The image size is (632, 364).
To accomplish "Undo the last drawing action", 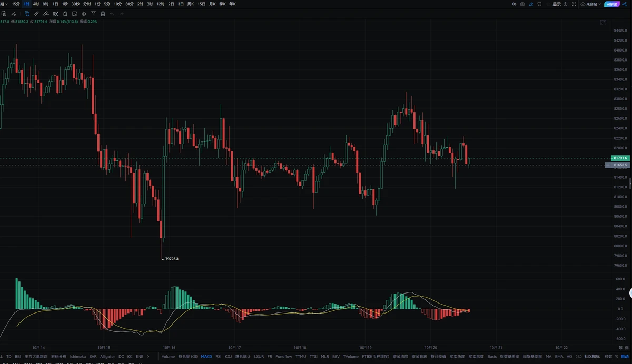I will point(112,13).
